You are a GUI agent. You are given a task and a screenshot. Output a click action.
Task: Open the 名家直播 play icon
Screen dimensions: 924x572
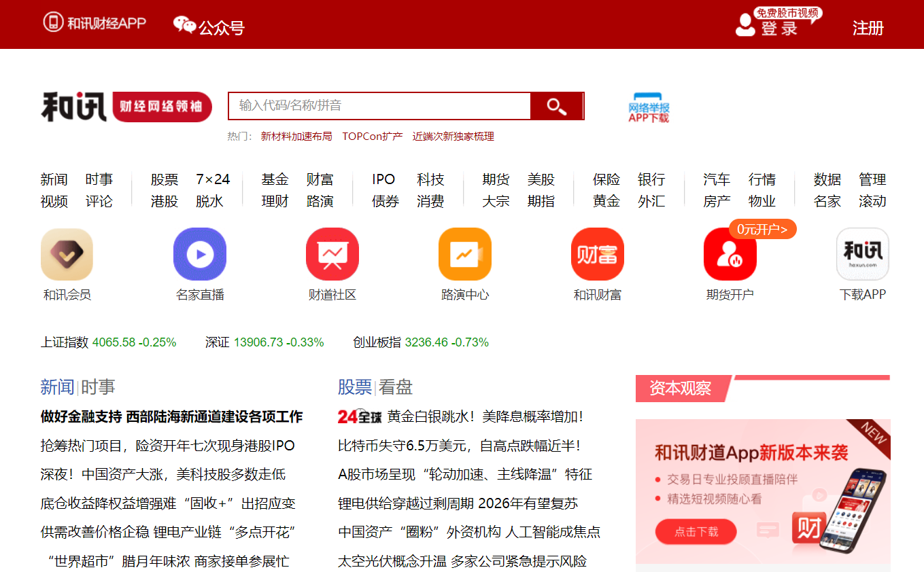tap(199, 254)
